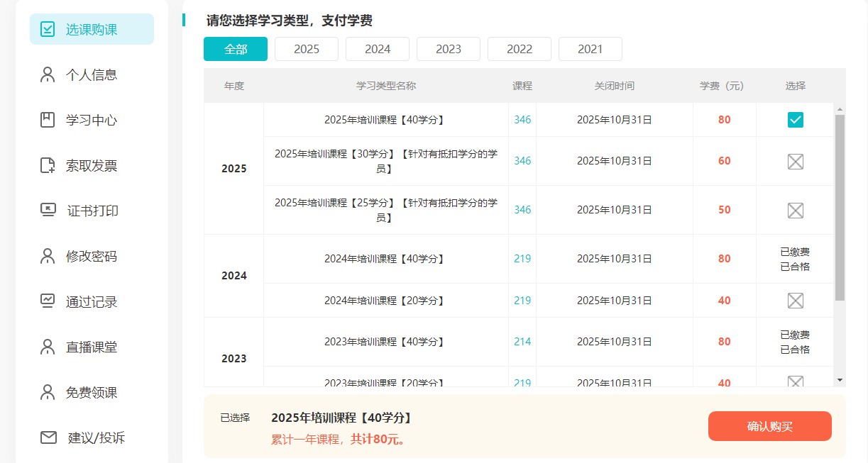Select the 选课购课 course selection icon
868x463 pixels.
[x=47, y=29]
